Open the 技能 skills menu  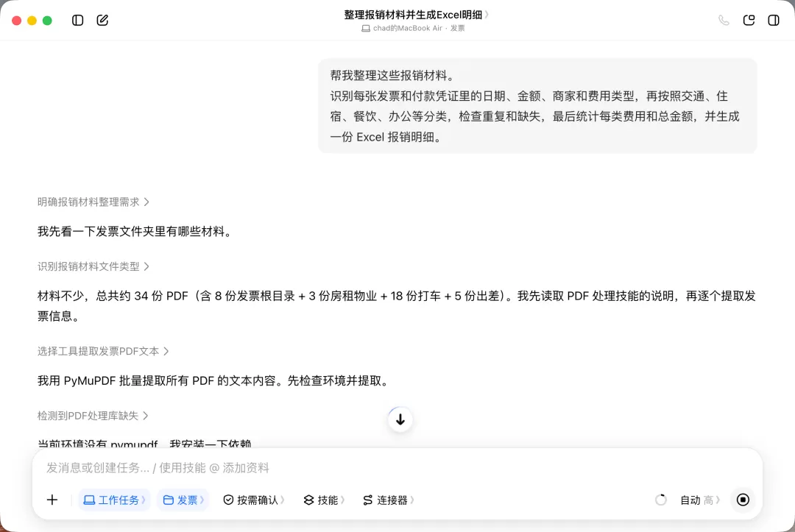325,500
